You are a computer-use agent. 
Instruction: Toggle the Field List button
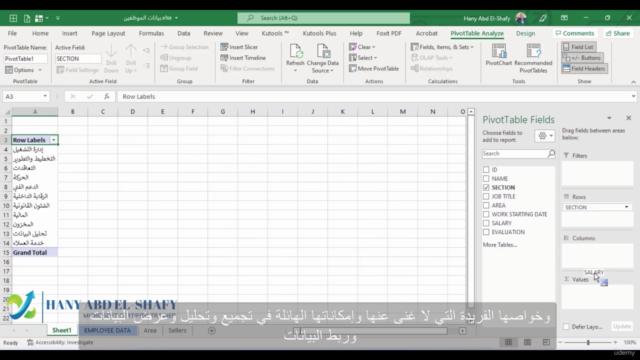pos(578,47)
